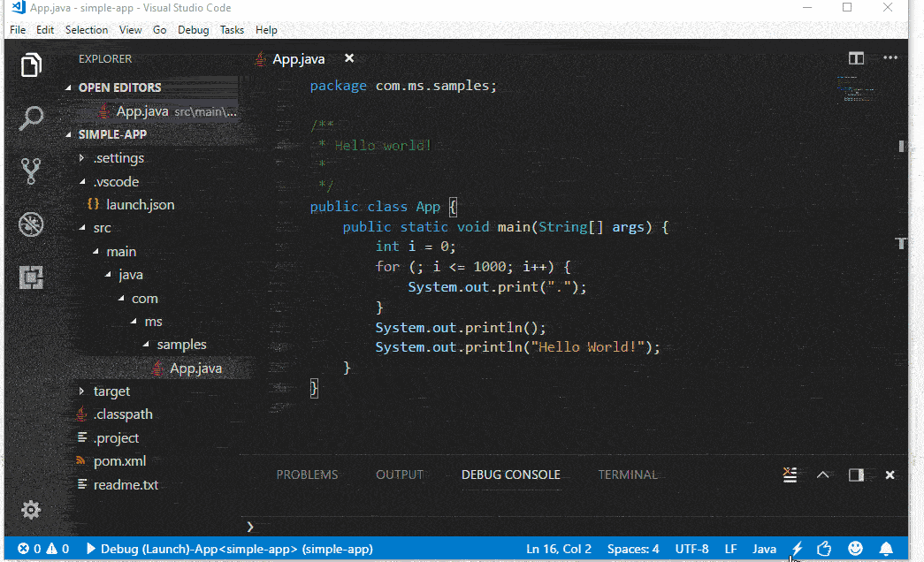
Task: Change the LF end of line setting
Action: tap(730, 549)
